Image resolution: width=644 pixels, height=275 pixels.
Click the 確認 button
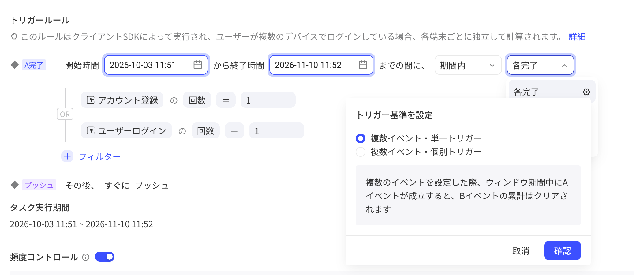coord(563,251)
